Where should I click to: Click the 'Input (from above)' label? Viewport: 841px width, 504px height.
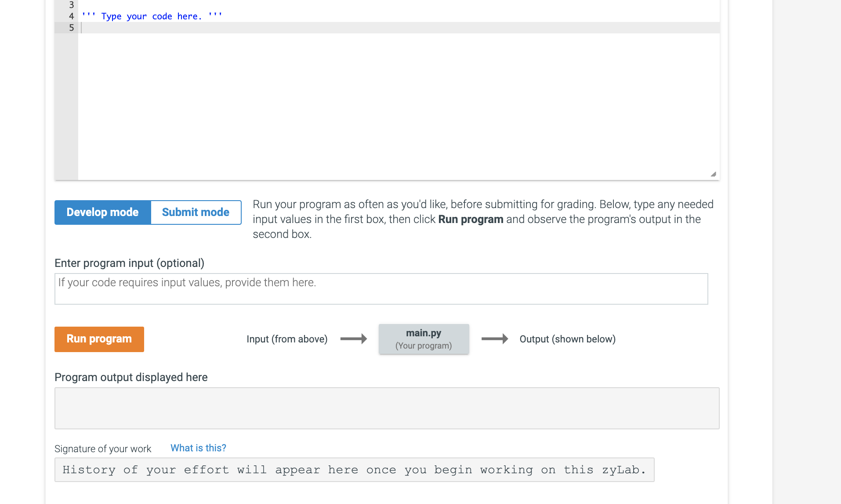[x=287, y=339]
